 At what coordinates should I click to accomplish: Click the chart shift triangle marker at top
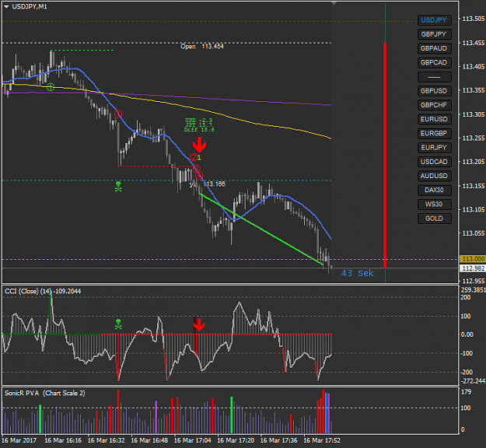[x=334, y=3]
